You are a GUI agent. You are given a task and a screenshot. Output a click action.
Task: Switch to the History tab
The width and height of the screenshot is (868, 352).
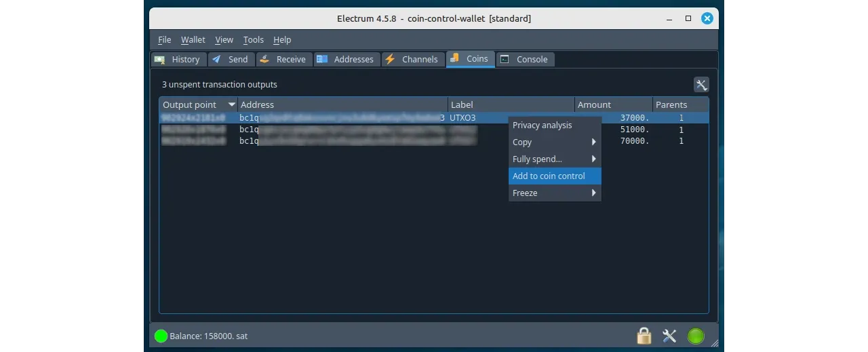(178, 59)
